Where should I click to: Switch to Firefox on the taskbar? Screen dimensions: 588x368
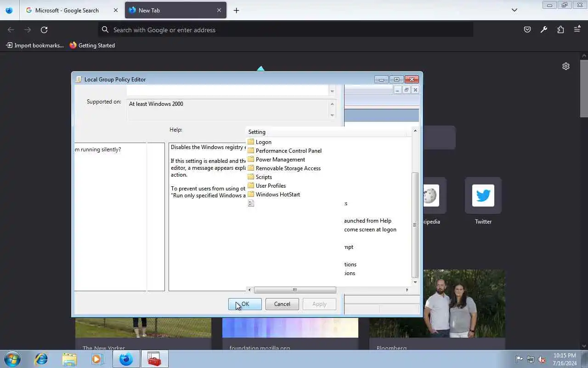tap(126, 359)
